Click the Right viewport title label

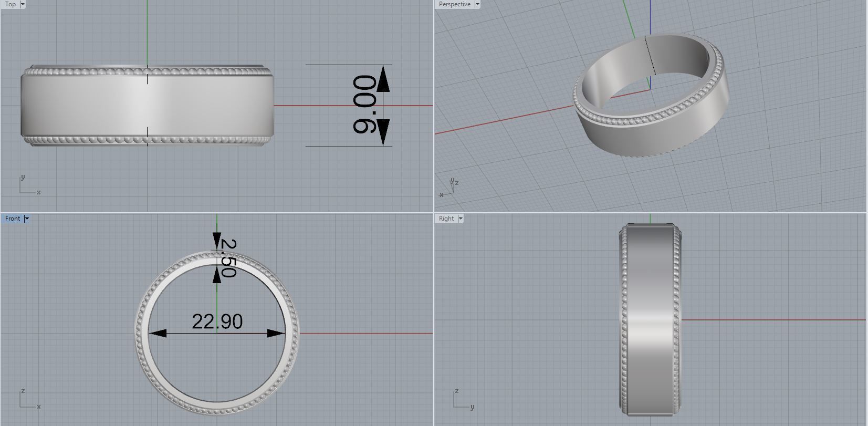446,219
